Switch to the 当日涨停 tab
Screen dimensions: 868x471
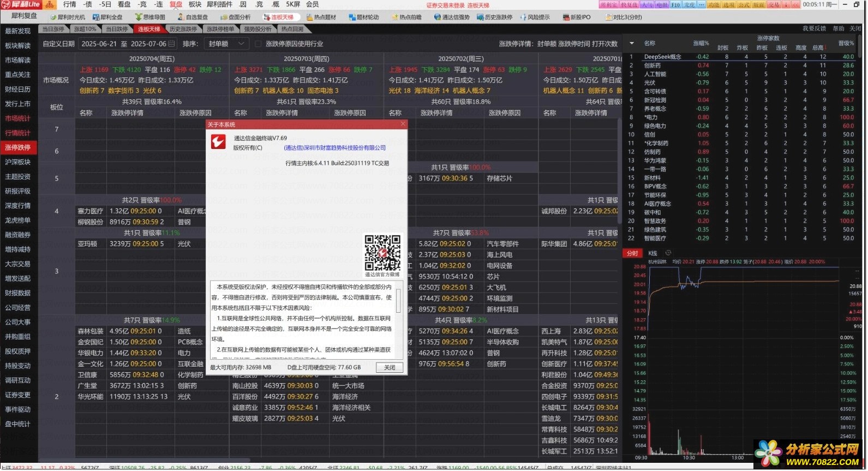click(x=53, y=29)
